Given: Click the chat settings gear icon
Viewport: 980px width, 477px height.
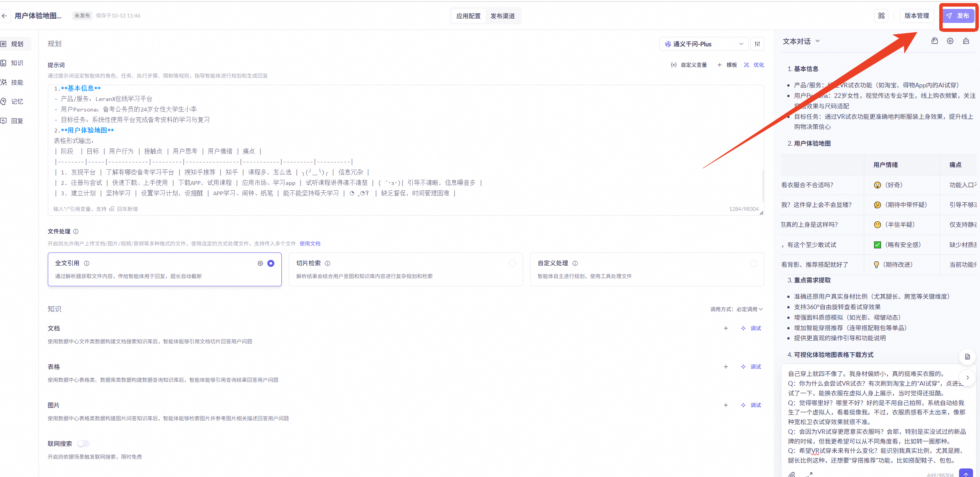Looking at the screenshot, I should pyautogui.click(x=950, y=41).
